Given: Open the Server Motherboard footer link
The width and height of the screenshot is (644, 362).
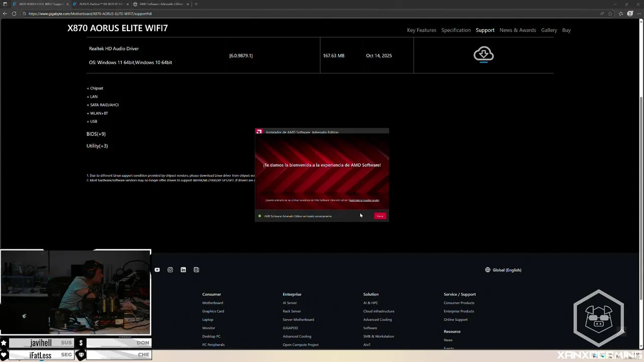Looking at the screenshot, I should [298, 320].
